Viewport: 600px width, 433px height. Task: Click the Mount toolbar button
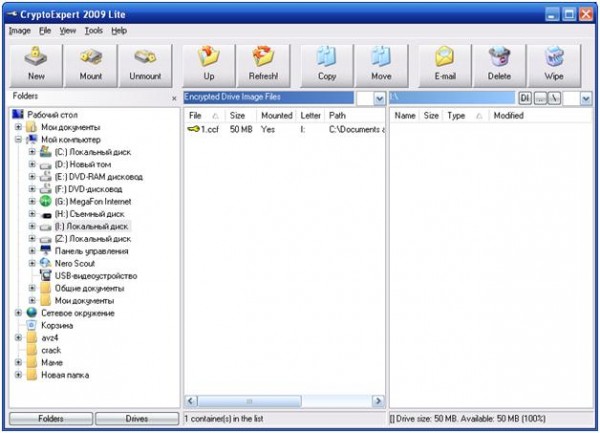click(x=91, y=66)
